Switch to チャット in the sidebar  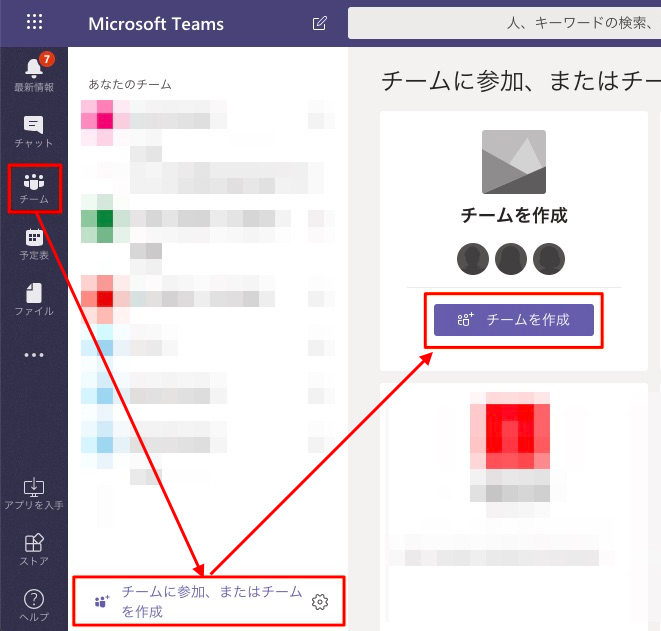point(34,131)
